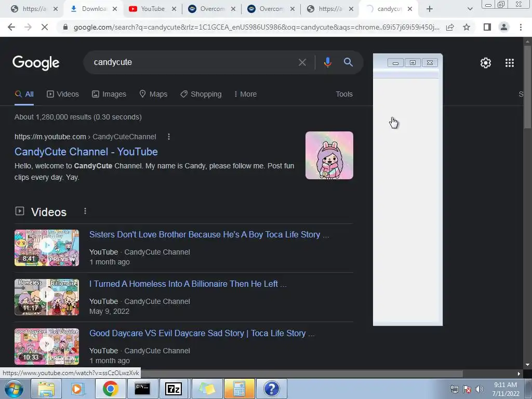
Task: Open Chrome from the taskbar
Action: pyautogui.click(x=110, y=389)
